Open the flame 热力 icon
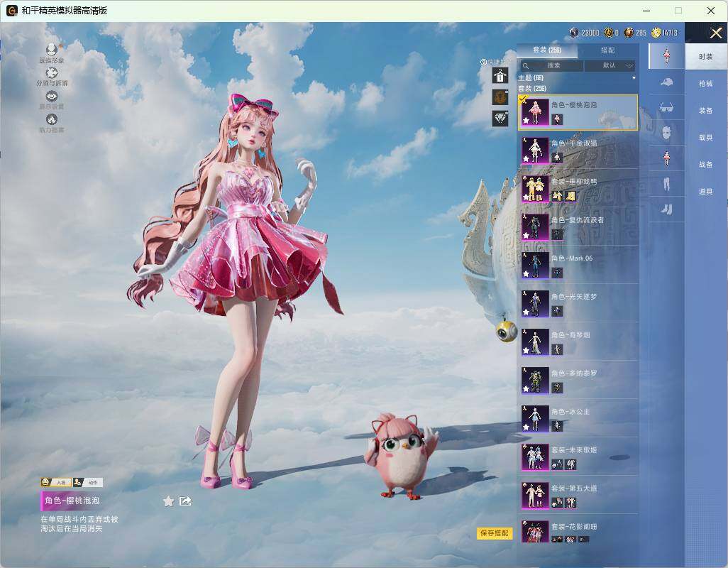The width and height of the screenshot is (728, 568). [52, 119]
